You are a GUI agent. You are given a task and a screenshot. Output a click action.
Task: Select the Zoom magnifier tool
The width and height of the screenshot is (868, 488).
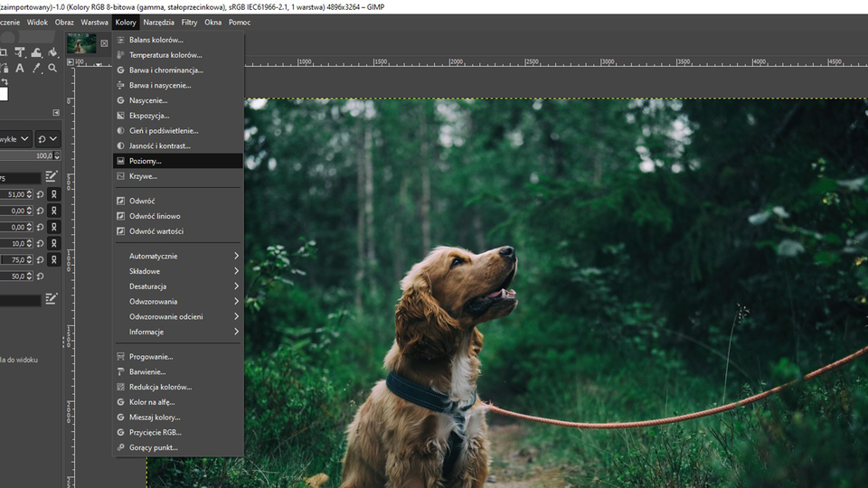52,68
